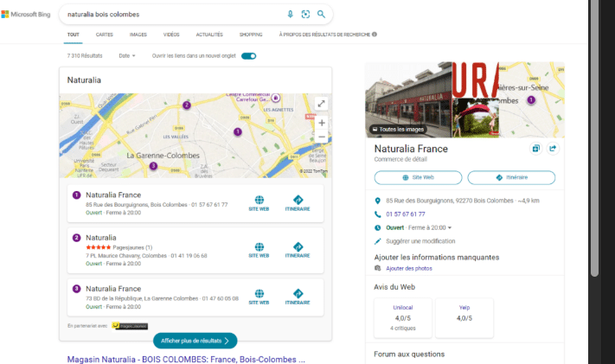Switch to the Vidéos tab
Screen dimensions: 615x364
tap(171, 35)
